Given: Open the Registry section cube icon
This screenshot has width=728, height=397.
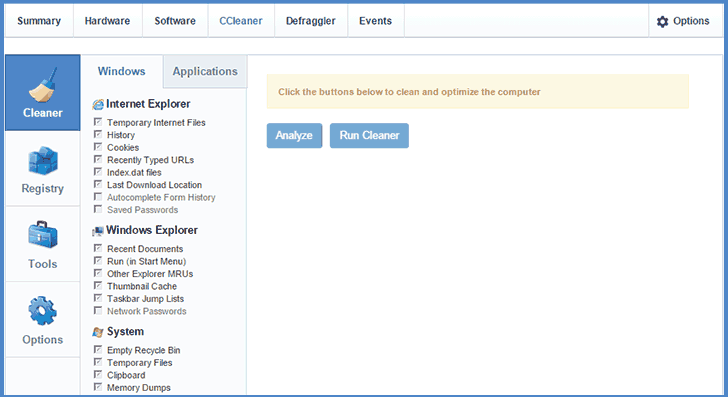Looking at the screenshot, I should (43, 161).
